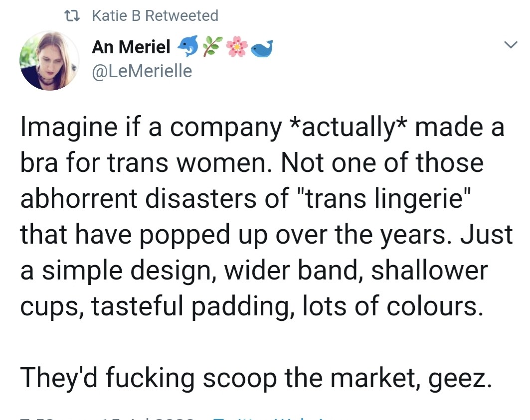Open the Katie B Retweeted link
The height and width of the screenshot is (420, 530).
pos(155,16)
